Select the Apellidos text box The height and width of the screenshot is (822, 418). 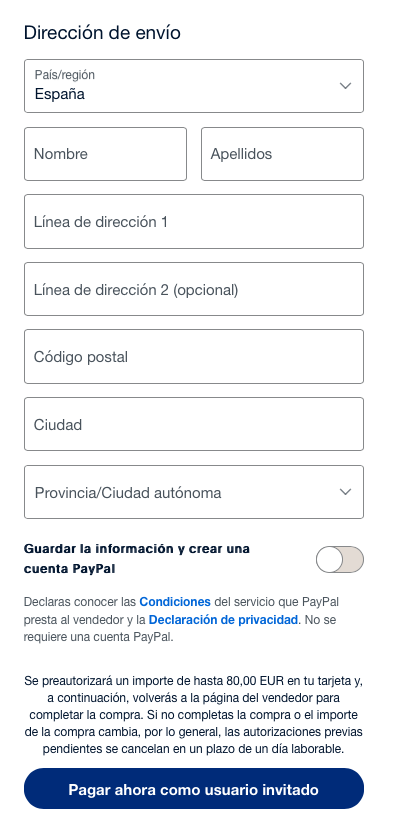coord(282,154)
